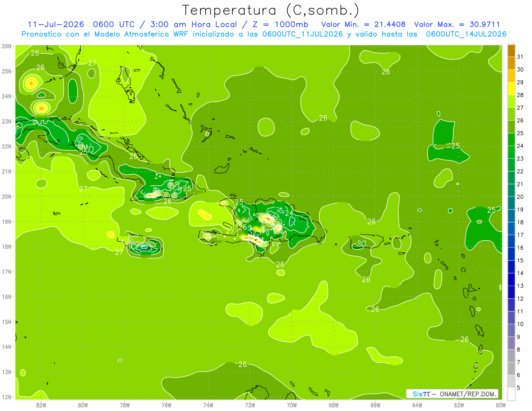
Task: Pick gray swatch between legend 6 and 7
Action: coord(511,369)
